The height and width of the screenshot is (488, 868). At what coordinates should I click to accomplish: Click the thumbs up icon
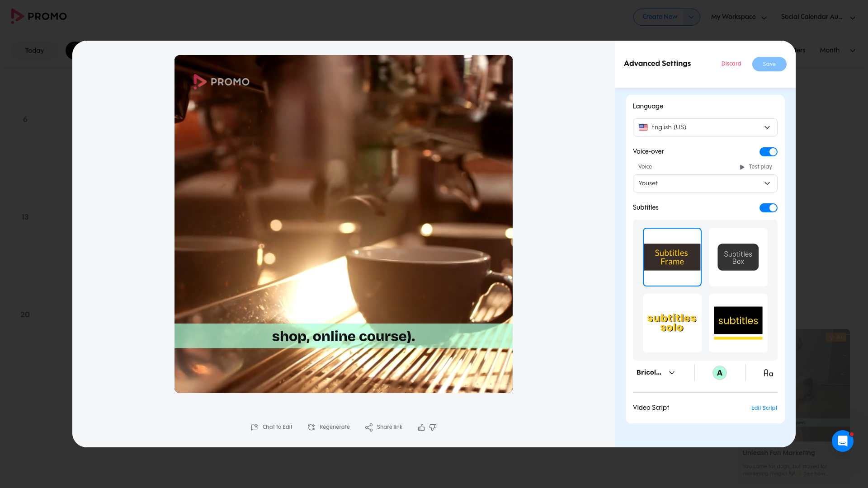click(x=421, y=427)
